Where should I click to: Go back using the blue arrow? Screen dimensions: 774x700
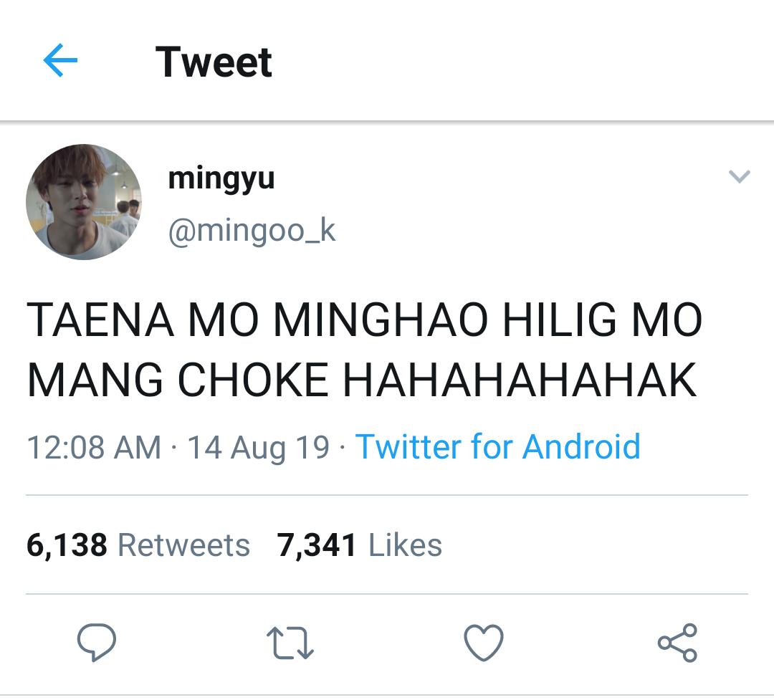tap(60, 60)
